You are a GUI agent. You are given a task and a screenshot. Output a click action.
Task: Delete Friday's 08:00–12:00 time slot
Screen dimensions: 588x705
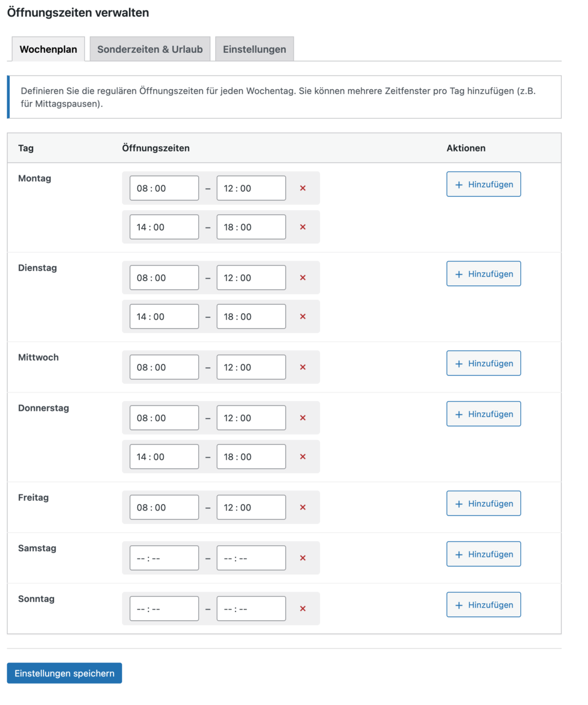click(x=302, y=507)
